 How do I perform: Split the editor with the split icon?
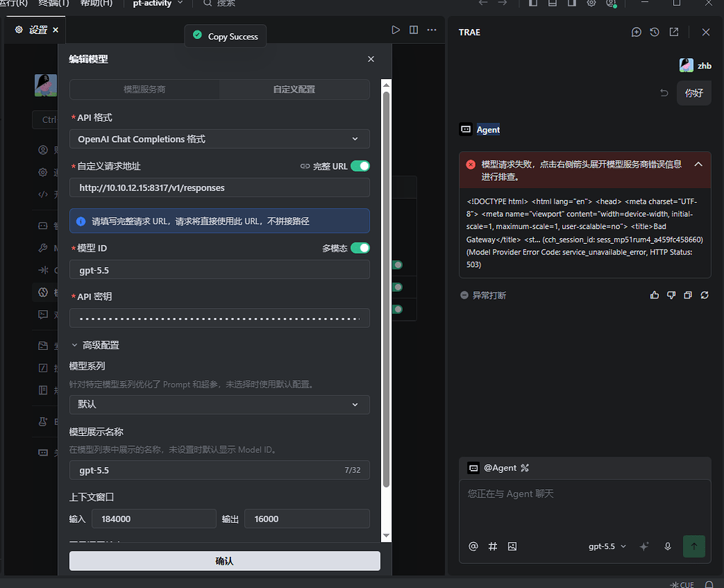click(x=414, y=30)
